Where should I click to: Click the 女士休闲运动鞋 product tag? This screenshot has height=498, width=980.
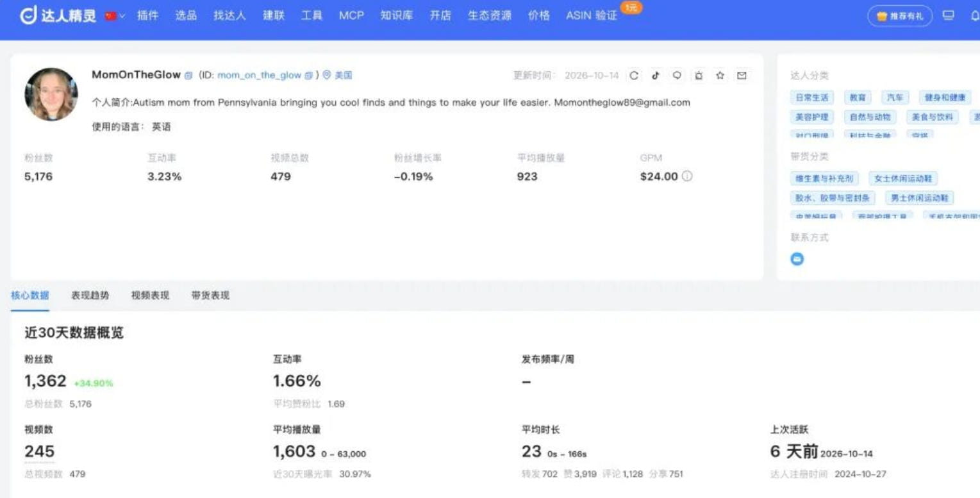click(x=904, y=179)
